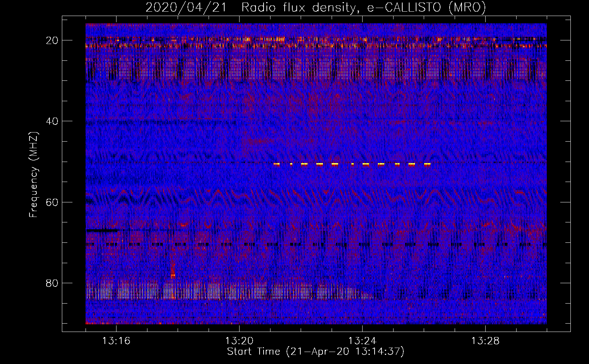Image resolution: width=589 pixels, height=364 pixels.
Task: Click the 40 frequency tick label
Action: (x=52, y=121)
